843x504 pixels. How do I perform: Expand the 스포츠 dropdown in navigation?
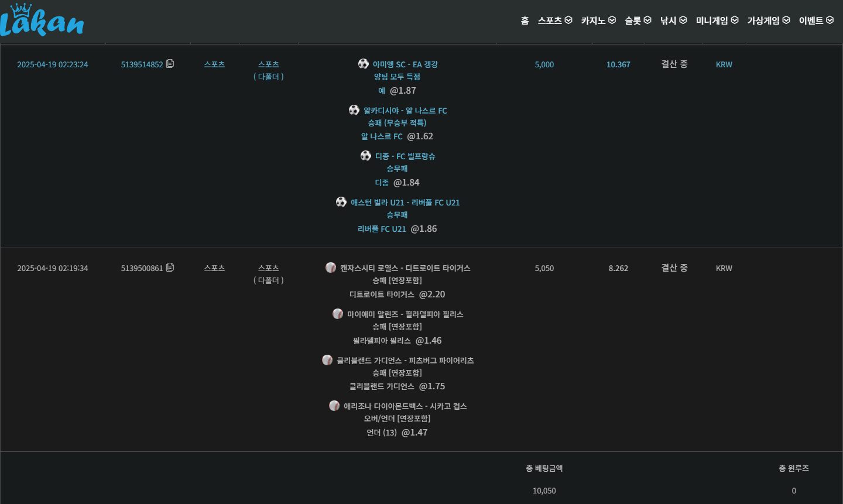pos(554,20)
